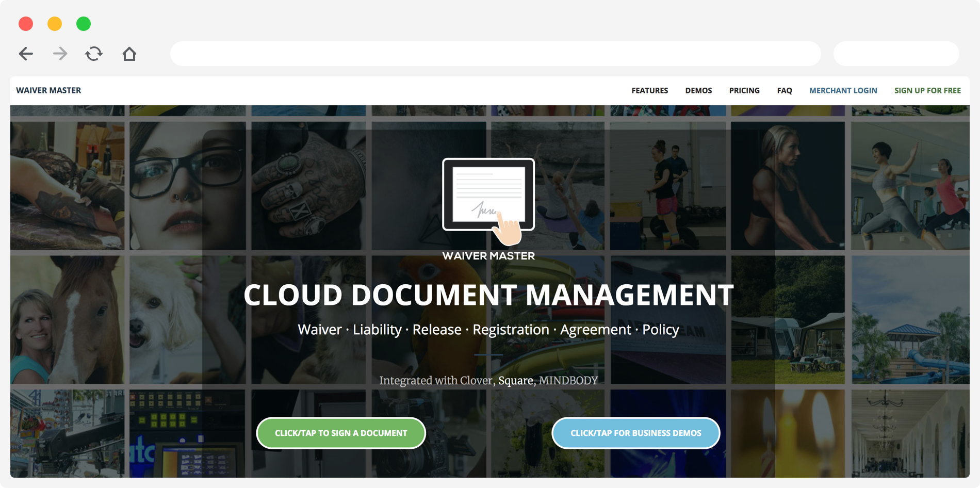Open the FAQ menu item
This screenshot has width=980, height=488.
click(x=785, y=90)
